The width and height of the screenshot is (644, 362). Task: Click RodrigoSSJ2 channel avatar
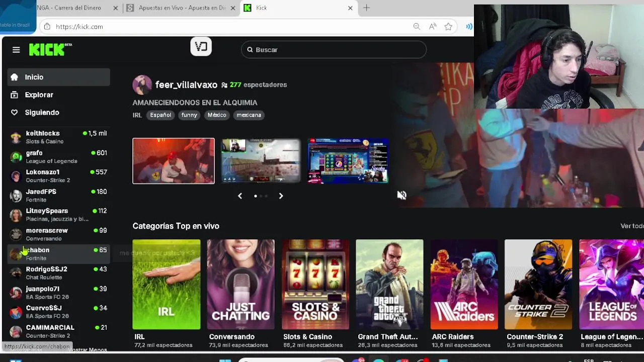point(16,273)
